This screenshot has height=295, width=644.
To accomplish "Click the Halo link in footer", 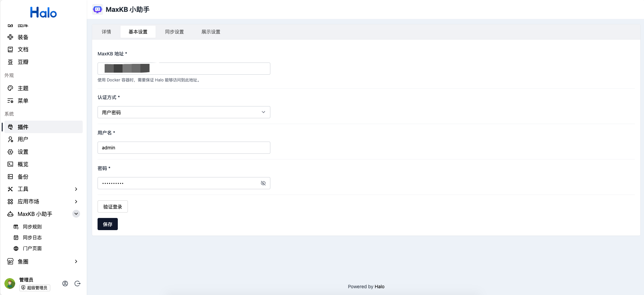I will click(x=379, y=287).
